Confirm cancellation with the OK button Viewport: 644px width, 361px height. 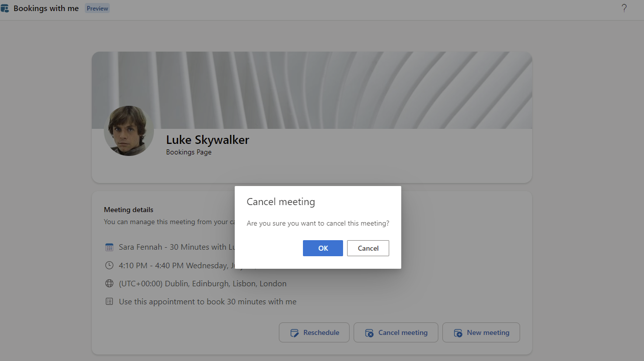[x=323, y=248]
